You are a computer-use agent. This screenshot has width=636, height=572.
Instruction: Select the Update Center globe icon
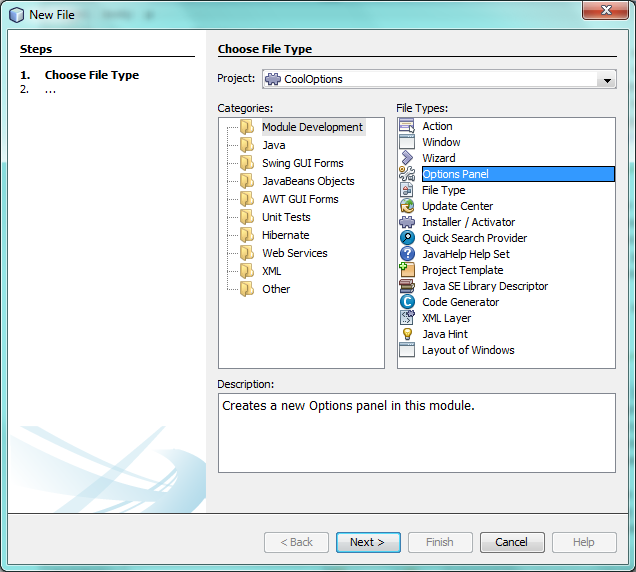click(x=407, y=206)
